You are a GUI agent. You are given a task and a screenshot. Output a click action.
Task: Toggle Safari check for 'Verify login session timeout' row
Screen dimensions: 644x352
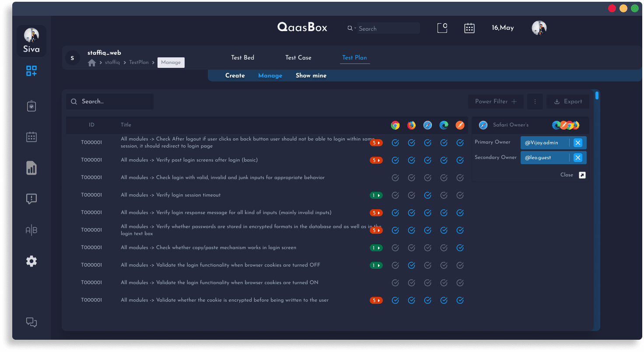[x=428, y=195]
